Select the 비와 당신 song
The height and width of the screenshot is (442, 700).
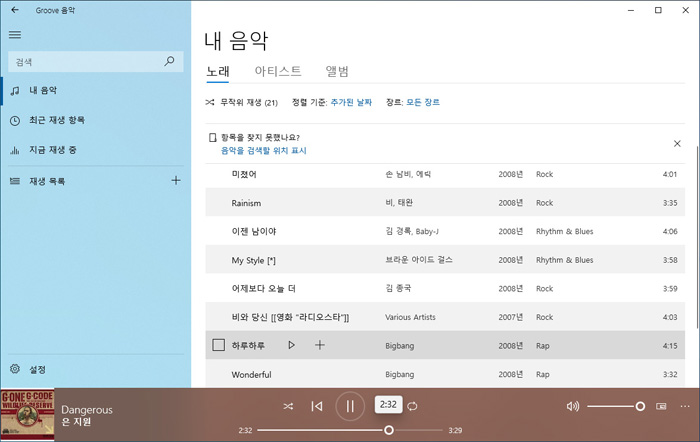[x=445, y=317]
